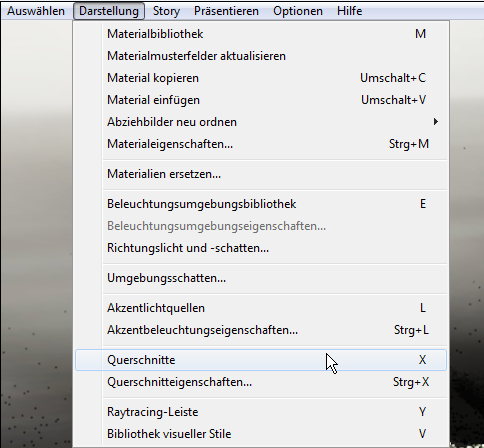Viewport: 484px width, 448px height.
Task: Open the Materialbibliothek menu entry
Action: coord(261,34)
